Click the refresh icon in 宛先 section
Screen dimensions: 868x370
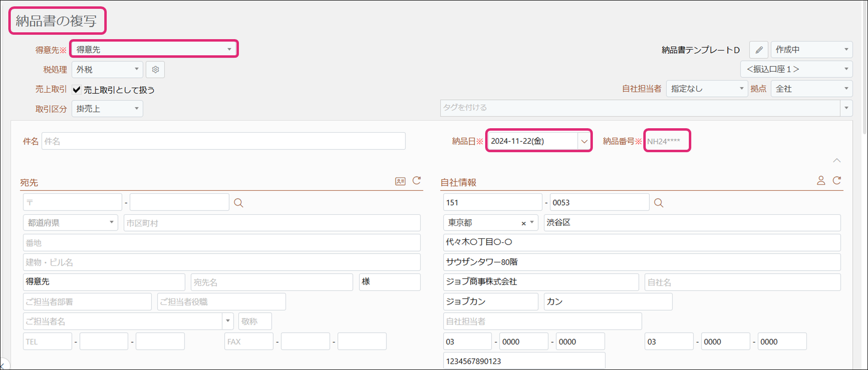pos(417,181)
